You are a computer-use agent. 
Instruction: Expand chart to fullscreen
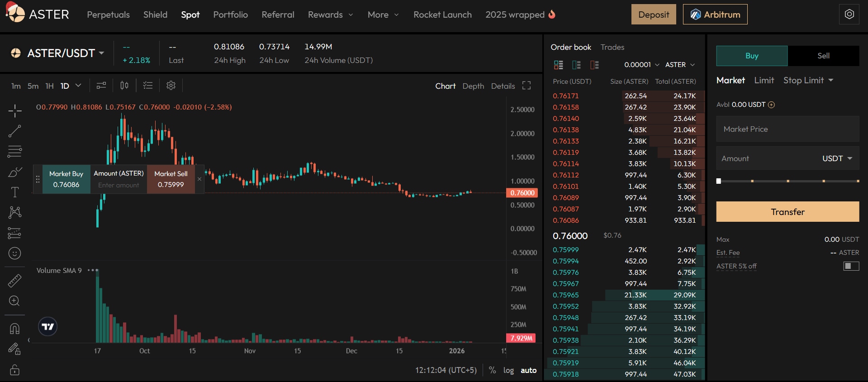tap(526, 86)
